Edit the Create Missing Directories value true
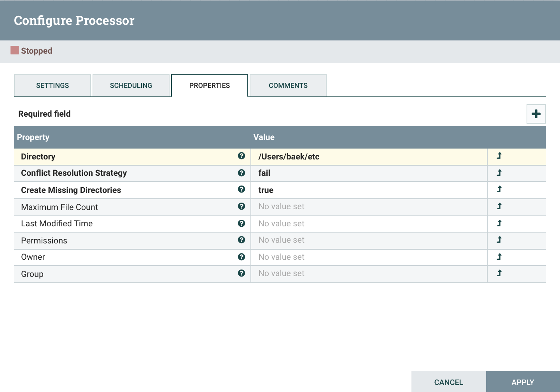 [x=369, y=190]
